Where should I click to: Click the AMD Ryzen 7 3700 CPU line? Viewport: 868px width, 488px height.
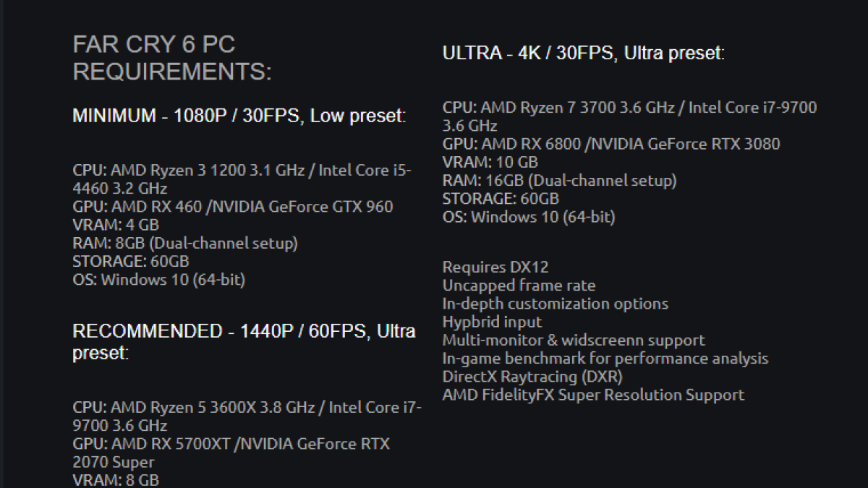(629, 116)
